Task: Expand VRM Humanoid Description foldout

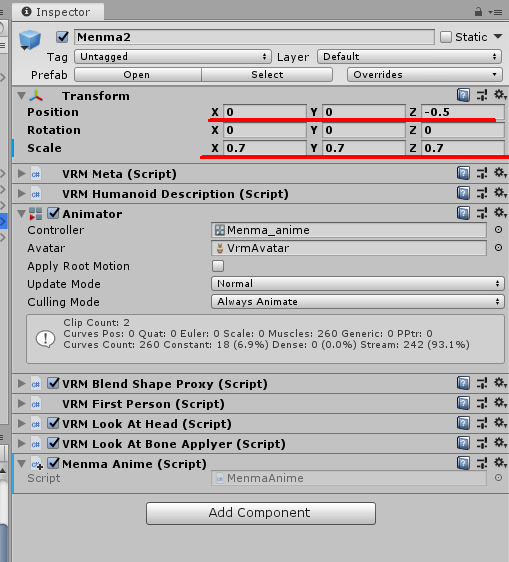Action: (22, 194)
